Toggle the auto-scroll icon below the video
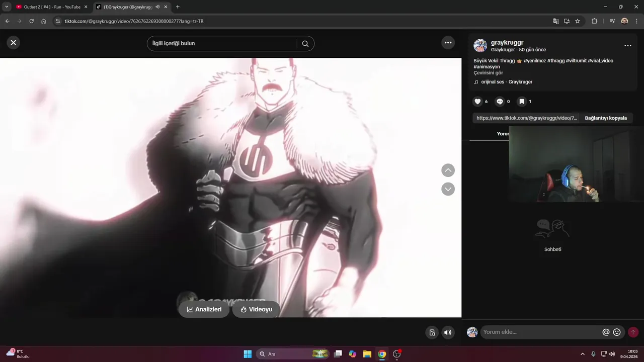This screenshot has width=644, height=362. tap(432, 332)
